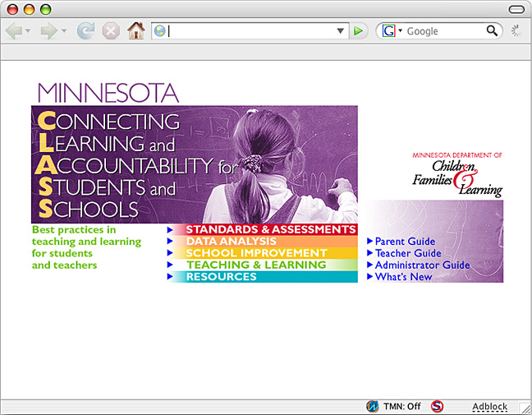Click the blue arrow beside Data Analysis
This screenshot has height=415, width=532.
point(170,242)
